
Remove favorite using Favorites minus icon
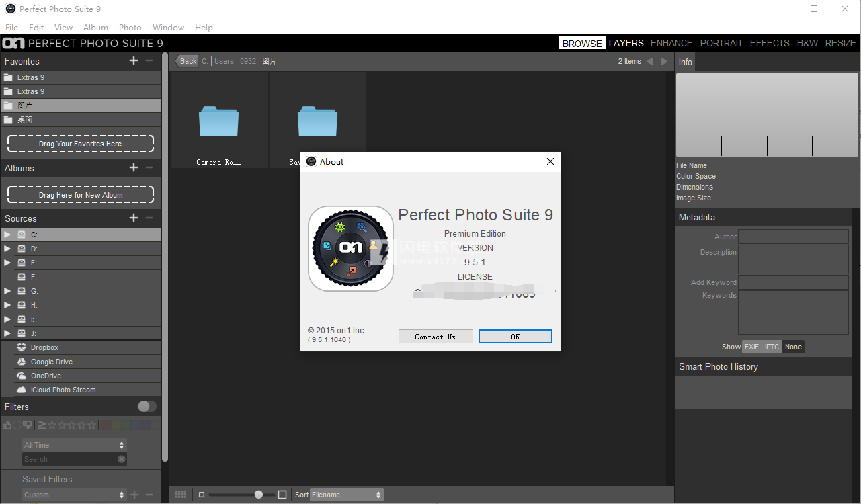click(149, 60)
